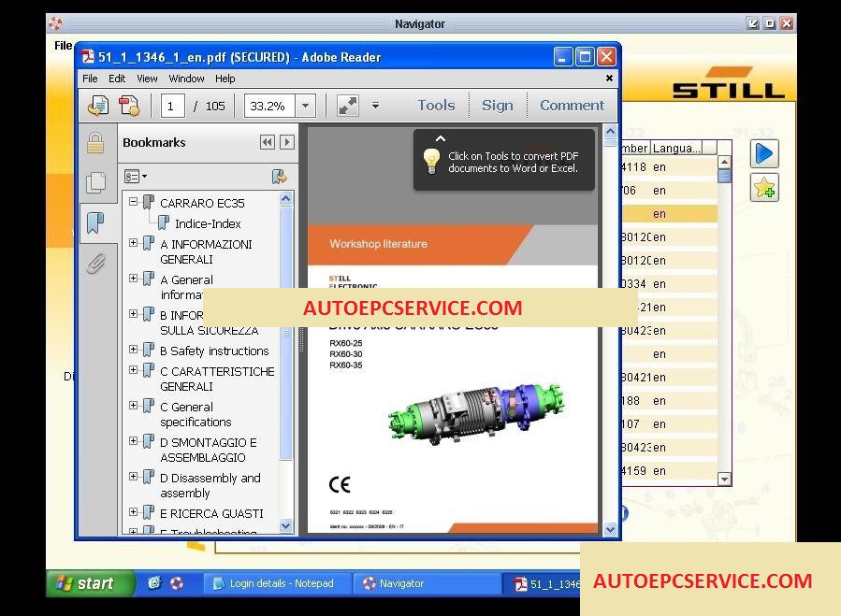Select the highlighted en row in Navigator list
Image resolution: width=841 pixels, height=616 pixels.
669,214
